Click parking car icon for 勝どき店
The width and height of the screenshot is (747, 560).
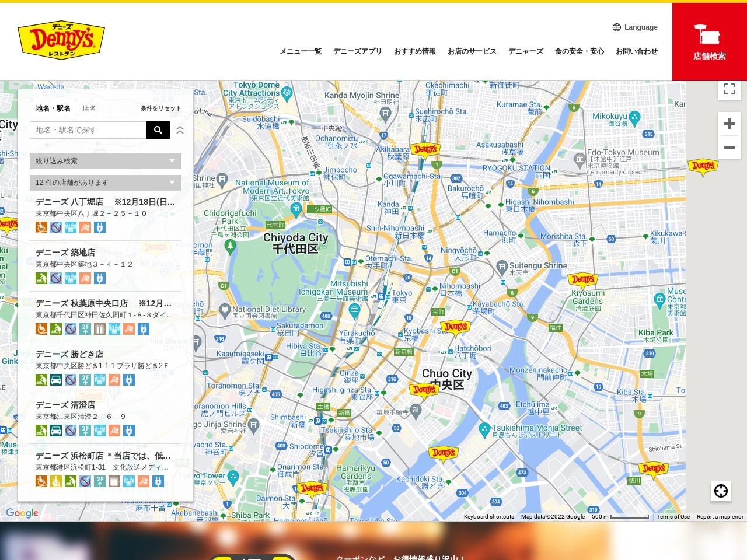(56, 380)
